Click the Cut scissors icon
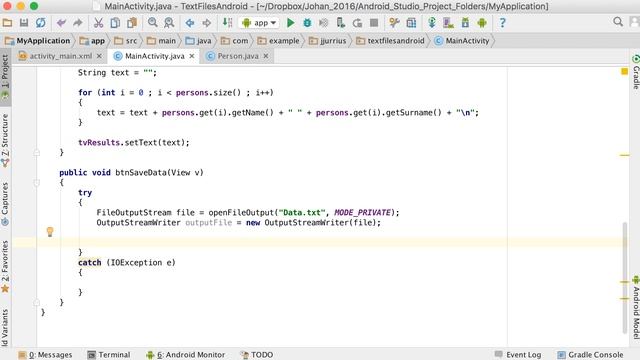Image resolution: width=640 pixels, height=360 pixels. 98,23
